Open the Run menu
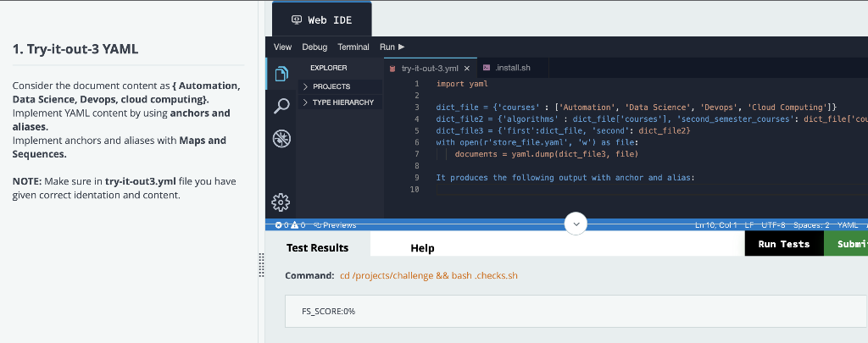Screen dimensions: 868x343 tap(392, 47)
